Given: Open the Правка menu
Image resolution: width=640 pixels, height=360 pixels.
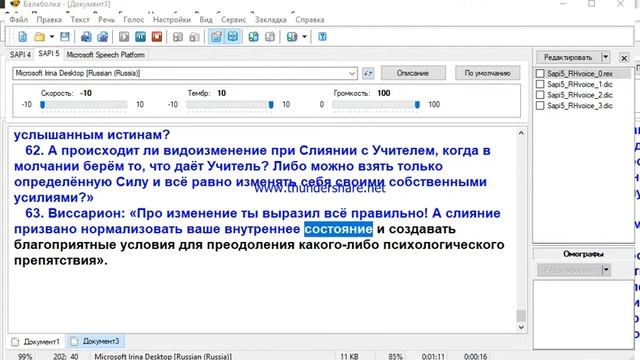Looking at the screenshot, I should (x=49, y=20).
